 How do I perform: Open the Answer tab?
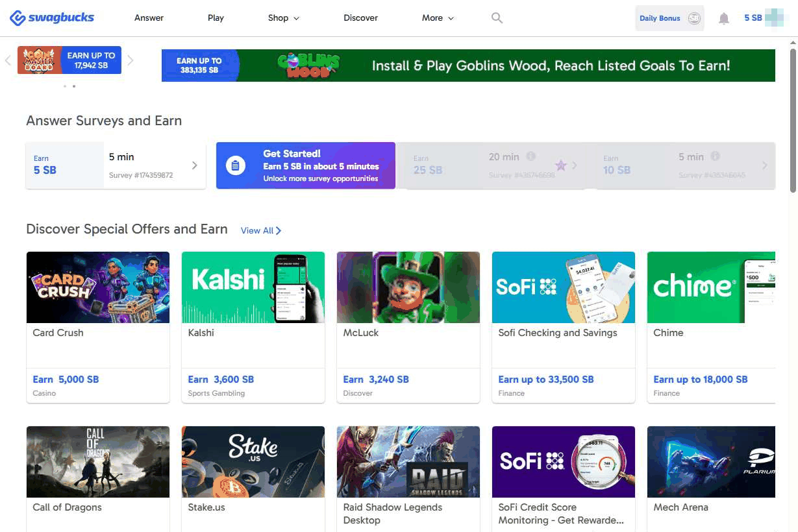click(x=149, y=18)
